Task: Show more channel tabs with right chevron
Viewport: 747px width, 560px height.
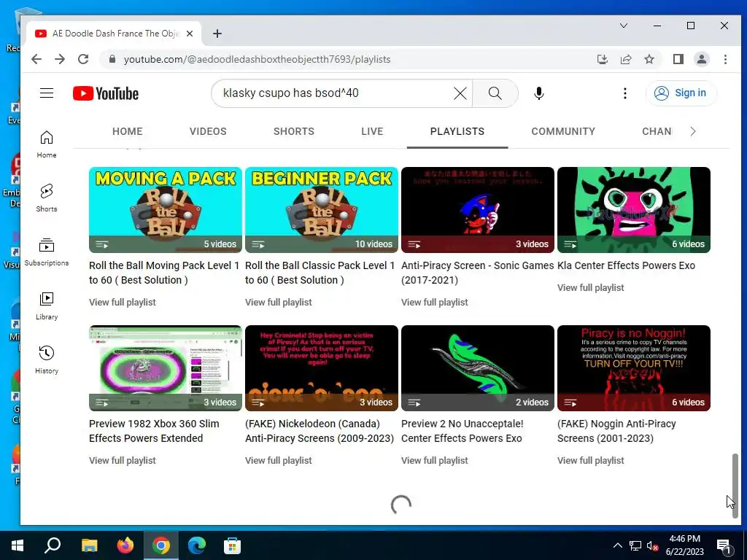Action: 693,131
